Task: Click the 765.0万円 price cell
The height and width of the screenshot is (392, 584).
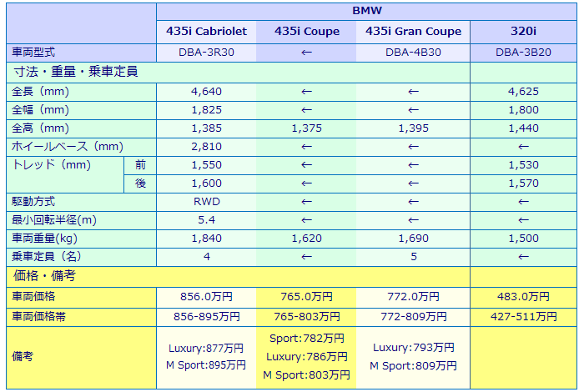Action: 306,297
